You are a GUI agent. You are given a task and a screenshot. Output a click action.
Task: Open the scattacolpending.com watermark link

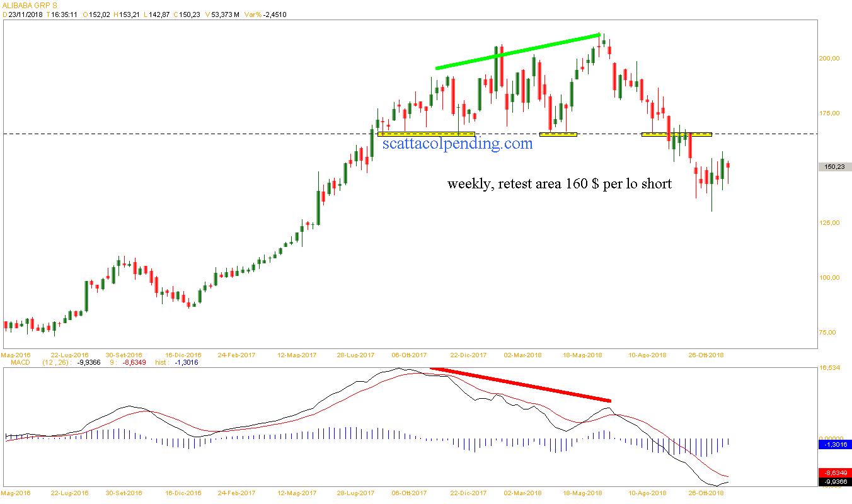point(457,144)
